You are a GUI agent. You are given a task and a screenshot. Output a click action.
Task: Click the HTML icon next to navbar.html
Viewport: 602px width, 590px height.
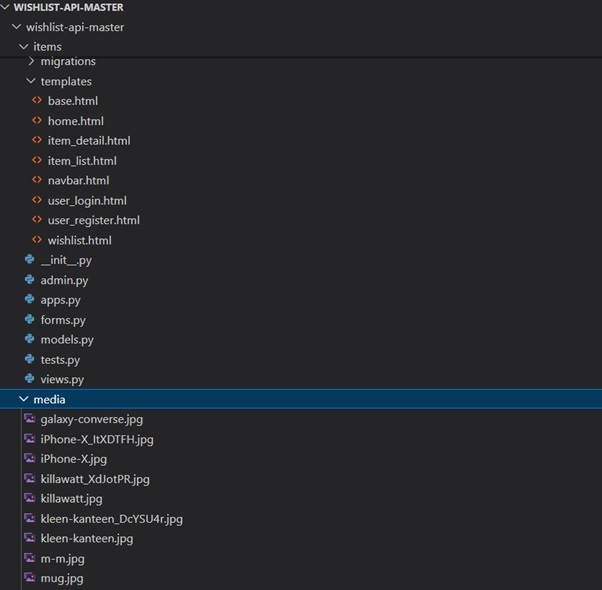click(38, 181)
